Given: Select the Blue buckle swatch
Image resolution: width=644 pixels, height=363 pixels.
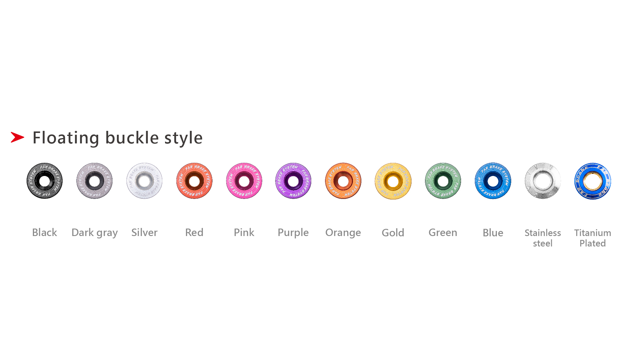Looking at the screenshot, I should coord(493,181).
